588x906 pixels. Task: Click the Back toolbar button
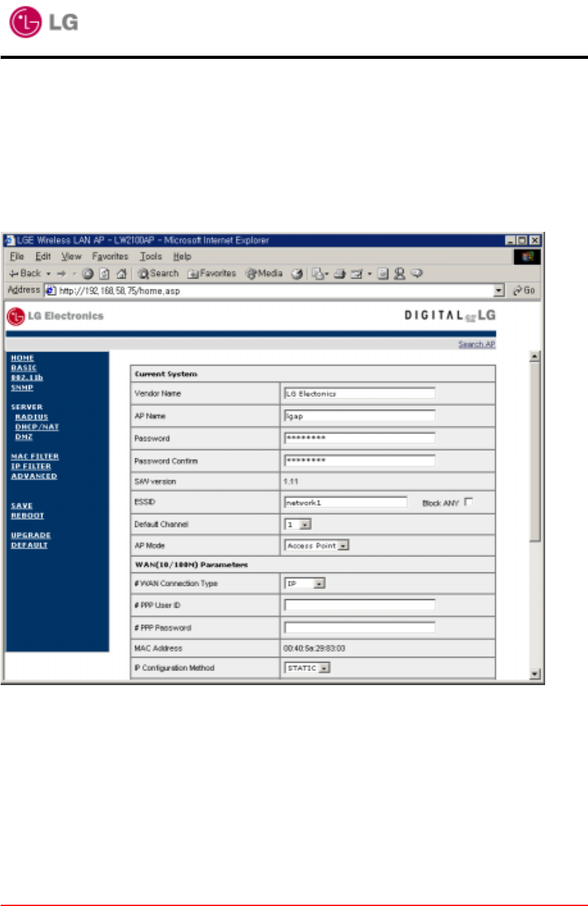coord(25,273)
